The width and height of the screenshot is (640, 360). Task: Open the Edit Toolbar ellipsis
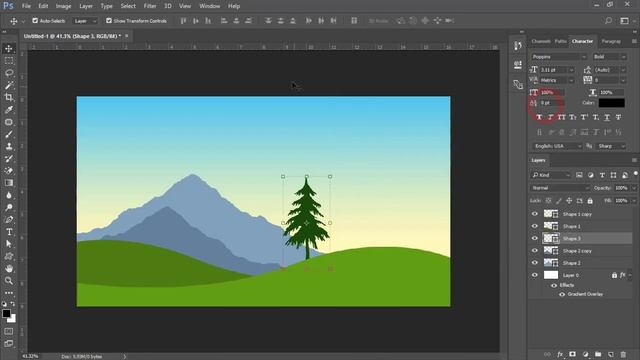click(9, 293)
